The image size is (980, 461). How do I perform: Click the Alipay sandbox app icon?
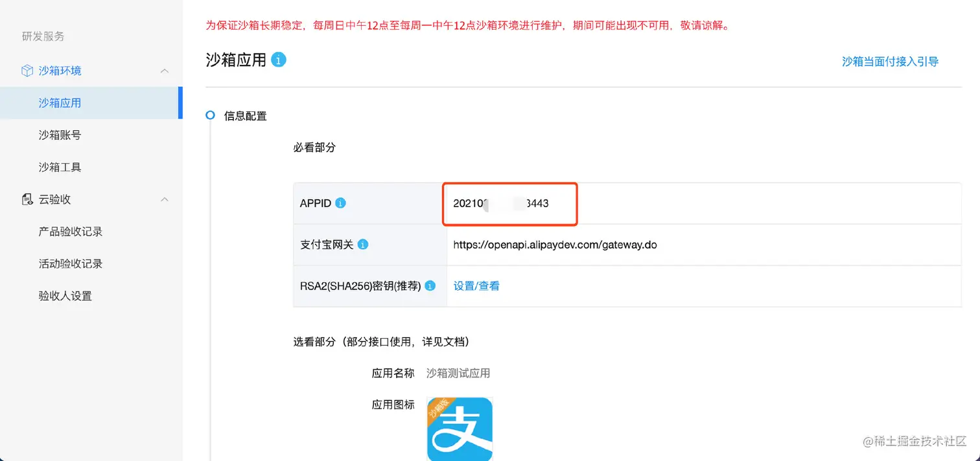pos(460,429)
